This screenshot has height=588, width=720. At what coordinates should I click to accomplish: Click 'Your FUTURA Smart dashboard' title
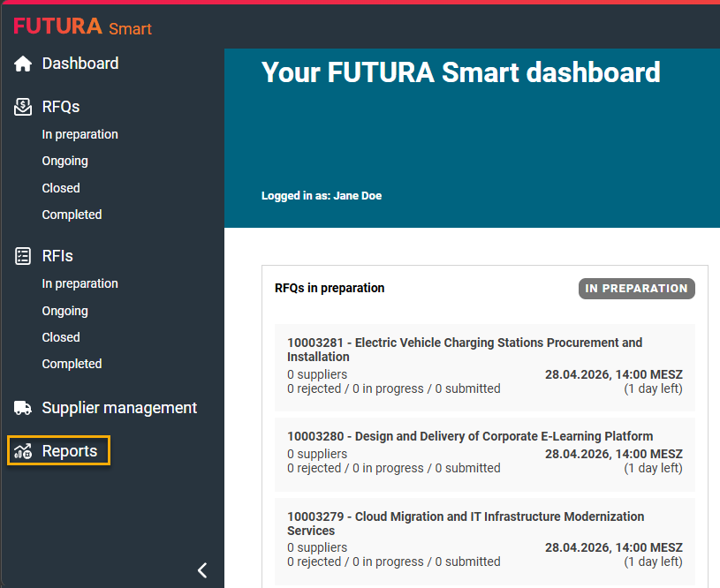(x=461, y=72)
